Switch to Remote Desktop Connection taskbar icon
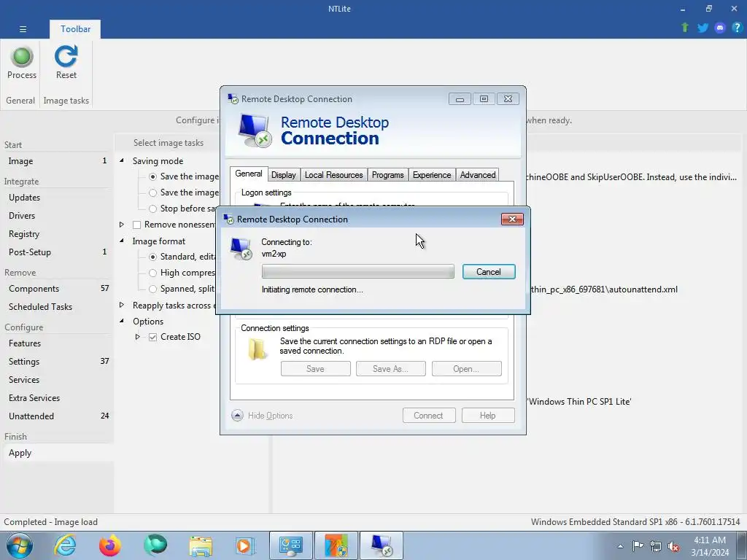This screenshot has width=747, height=560. 382,545
